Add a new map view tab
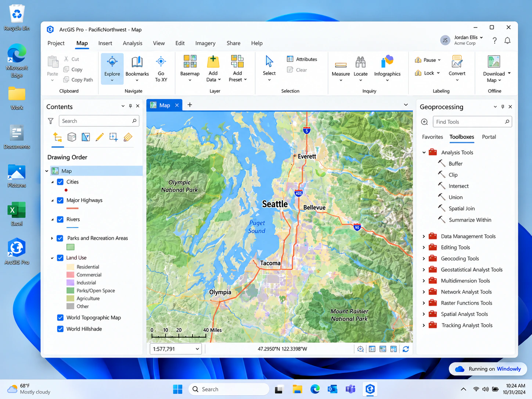Image resolution: width=532 pixels, height=399 pixels. [x=190, y=105]
